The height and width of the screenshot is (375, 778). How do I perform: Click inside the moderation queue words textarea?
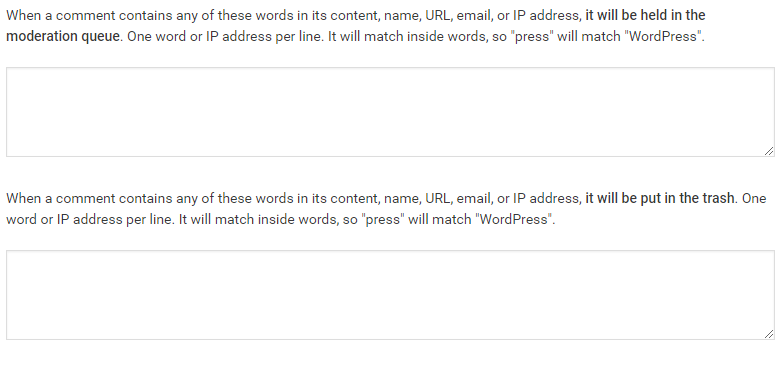pos(390,112)
